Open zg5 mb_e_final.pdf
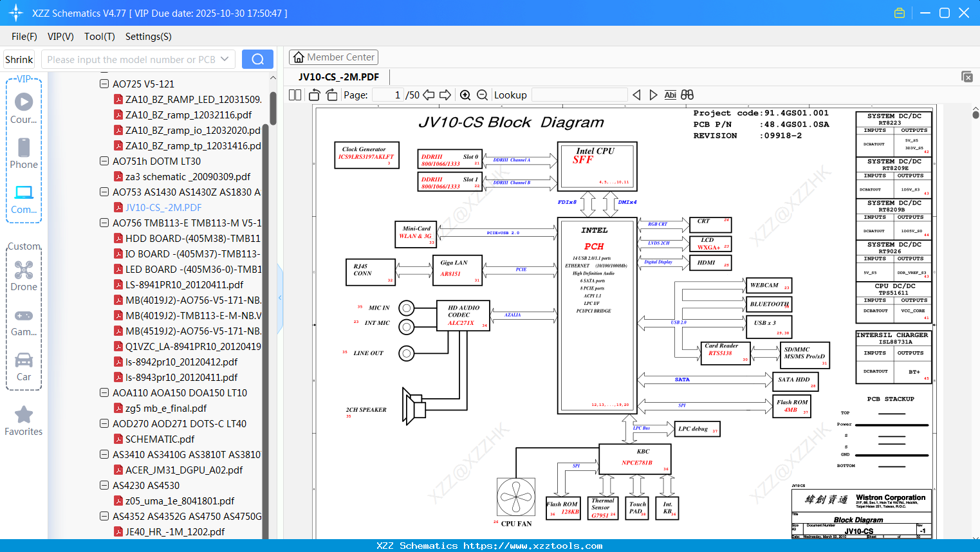The width and height of the screenshot is (980, 552). pos(160,408)
